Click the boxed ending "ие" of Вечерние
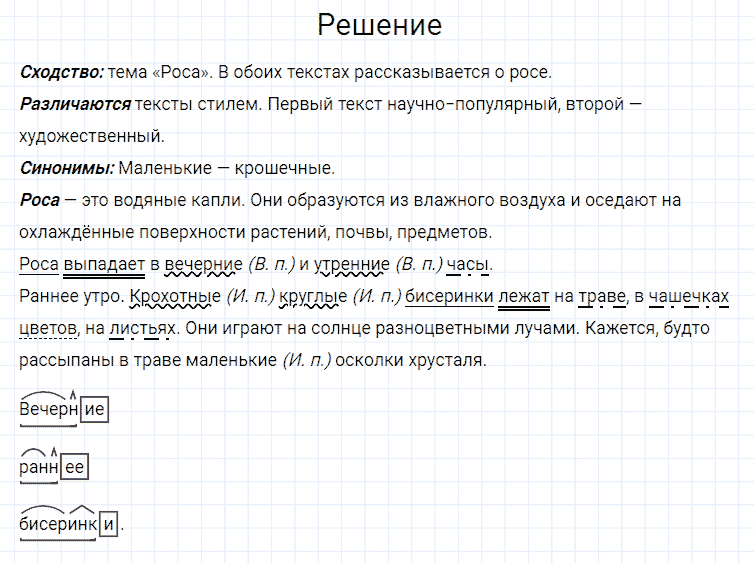The image size is (754, 563). (94, 409)
